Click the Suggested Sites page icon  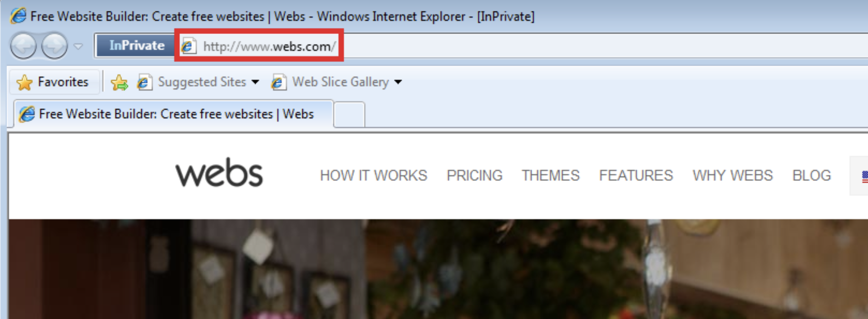[x=144, y=82]
